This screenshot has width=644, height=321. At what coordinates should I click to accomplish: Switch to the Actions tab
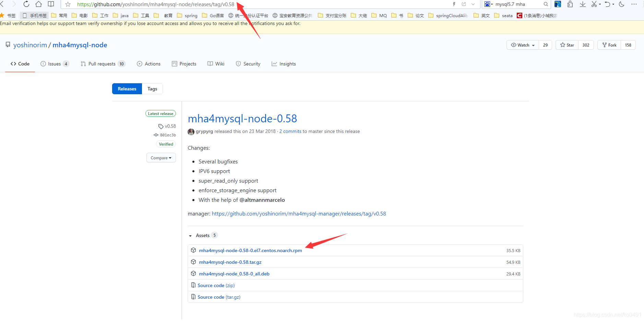point(149,64)
